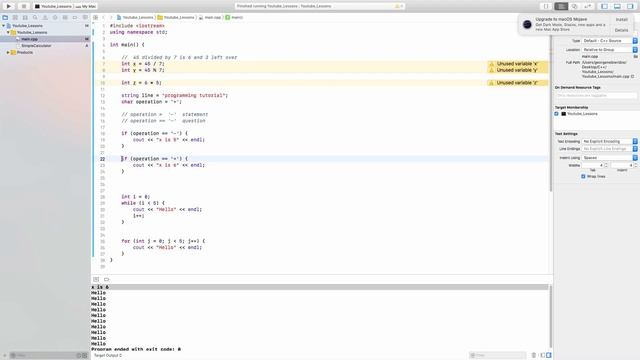640x360 pixels.
Task: Open the Type dropdown Default C++ Source
Action: click(609, 41)
